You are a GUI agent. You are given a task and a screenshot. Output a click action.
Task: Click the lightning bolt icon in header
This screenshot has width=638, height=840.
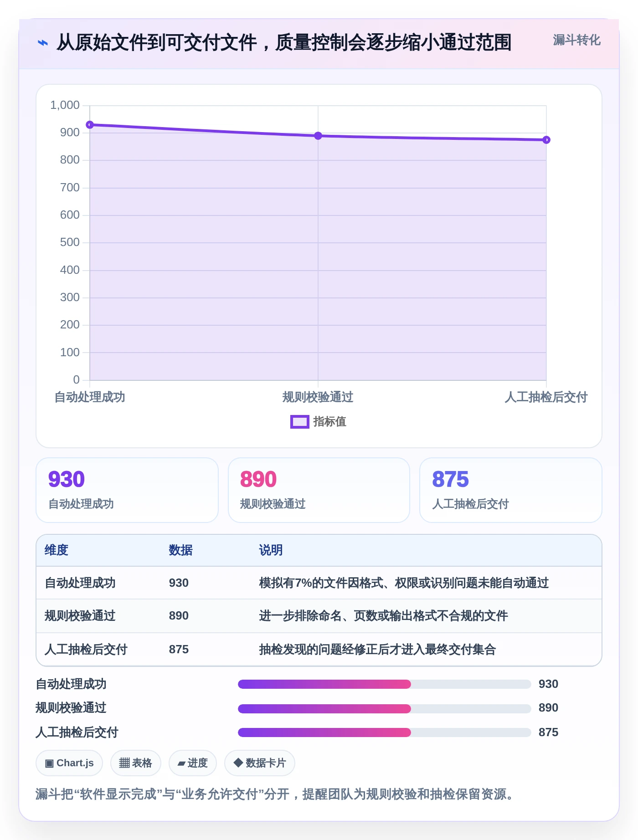[42, 43]
